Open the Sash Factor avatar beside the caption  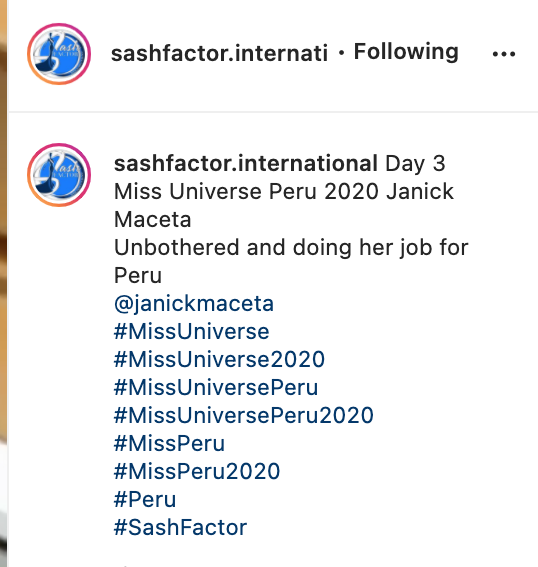click(59, 175)
